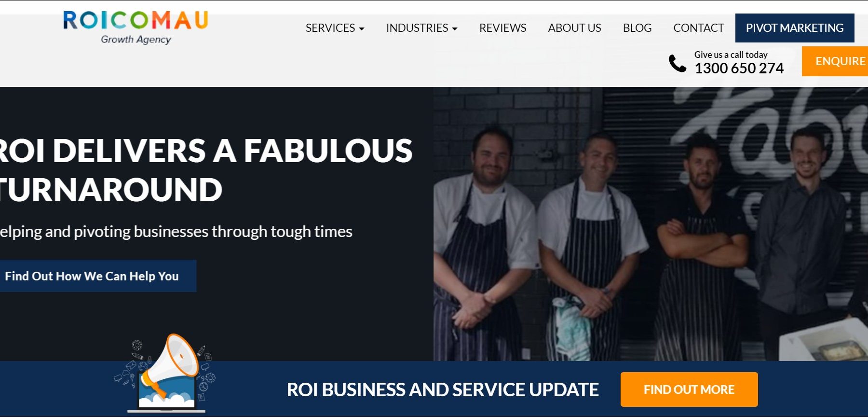868x417 pixels.
Task: Click the ROI Delivers a Fabulous Turnaround headline
Action: [x=206, y=170]
